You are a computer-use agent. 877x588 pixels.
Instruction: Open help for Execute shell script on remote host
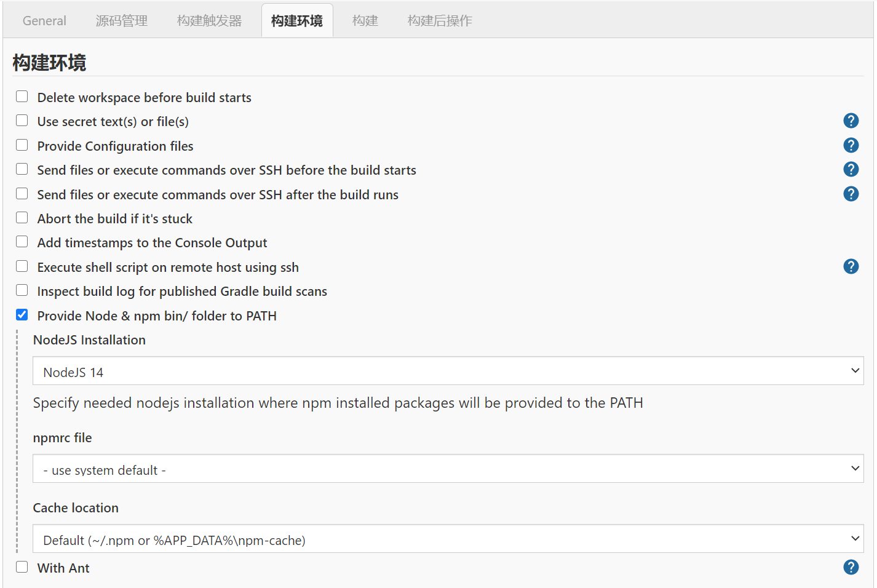(851, 266)
